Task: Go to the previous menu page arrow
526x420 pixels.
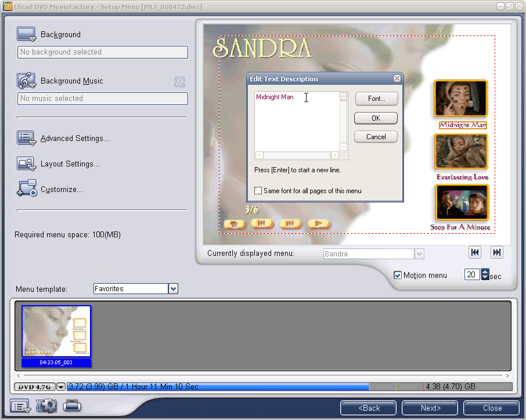Action: (x=475, y=252)
